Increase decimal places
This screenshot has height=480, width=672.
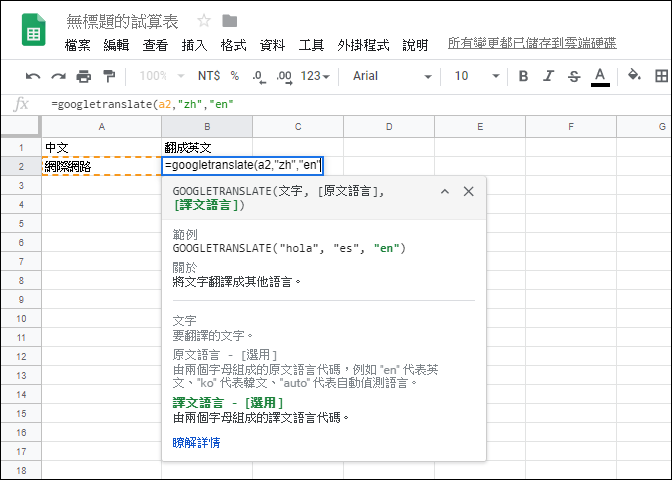[284, 77]
